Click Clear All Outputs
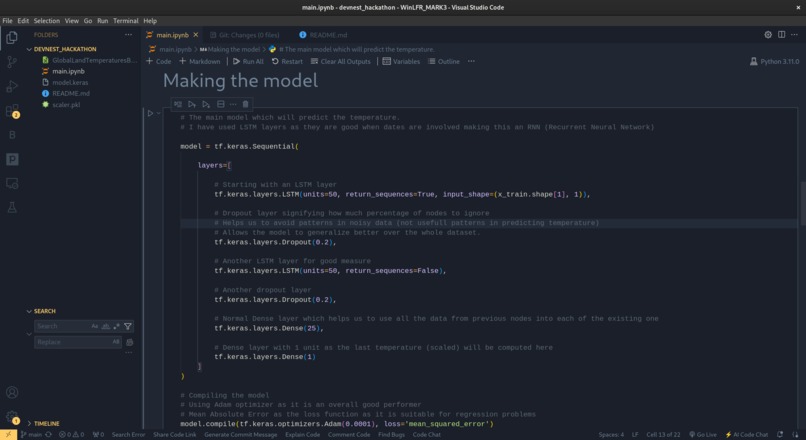 pos(340,61)
